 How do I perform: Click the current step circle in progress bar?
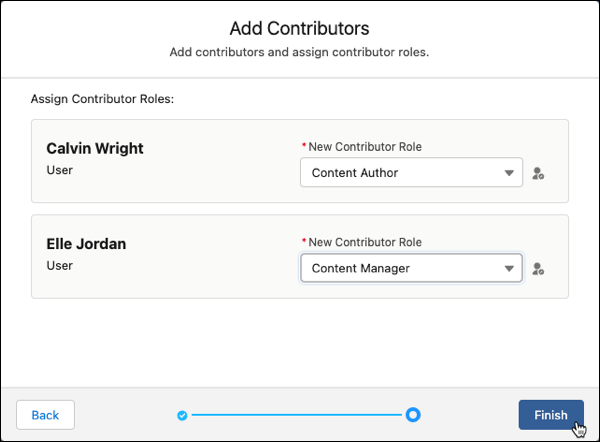coord(413,415)
